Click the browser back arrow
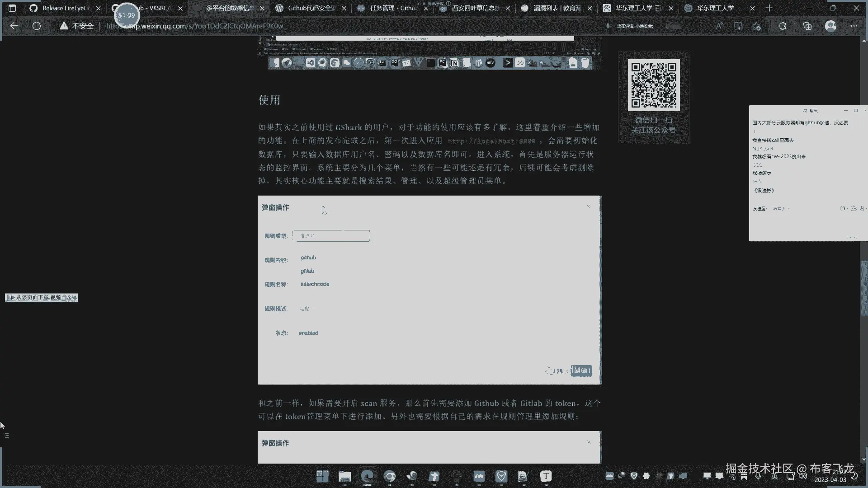This screenshot has height=488, width=868. [14, 26]
